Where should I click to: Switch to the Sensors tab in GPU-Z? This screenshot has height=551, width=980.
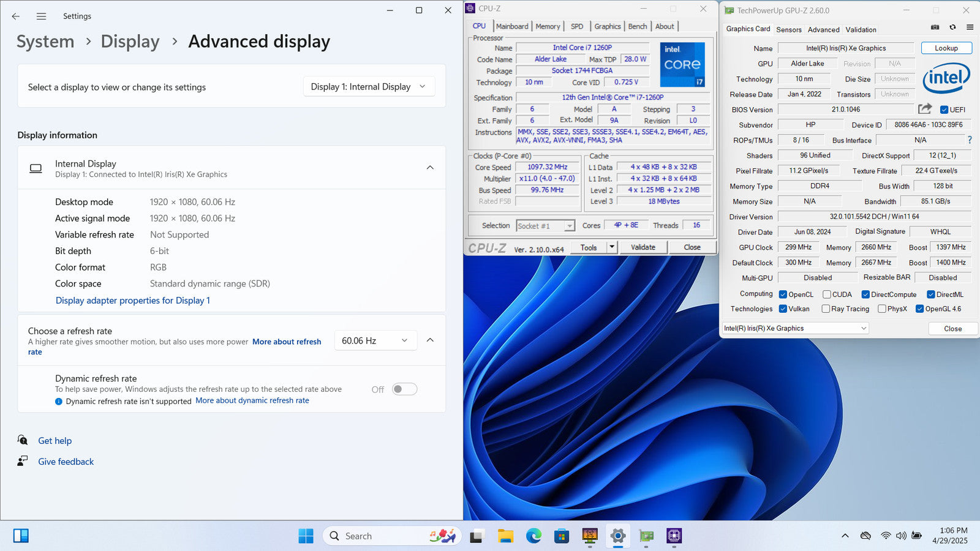tap(788, 29)
